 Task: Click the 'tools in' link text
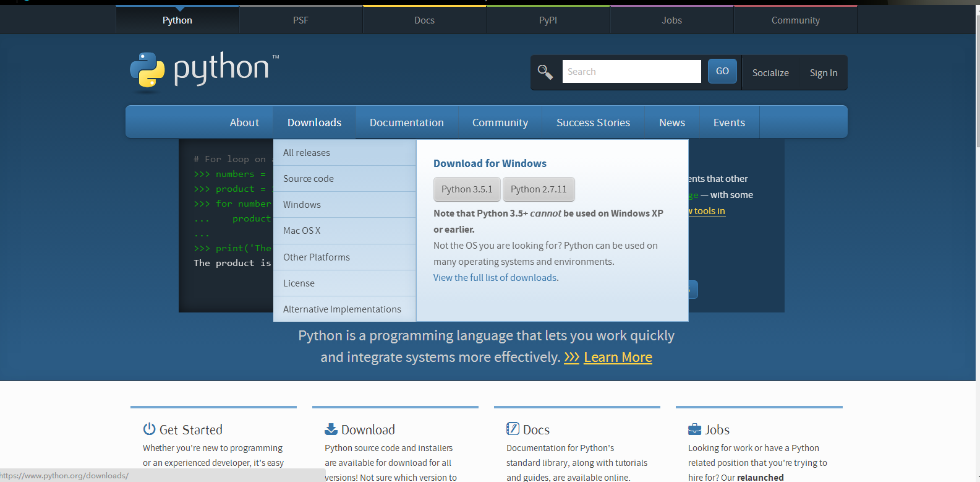click(709, 211)
